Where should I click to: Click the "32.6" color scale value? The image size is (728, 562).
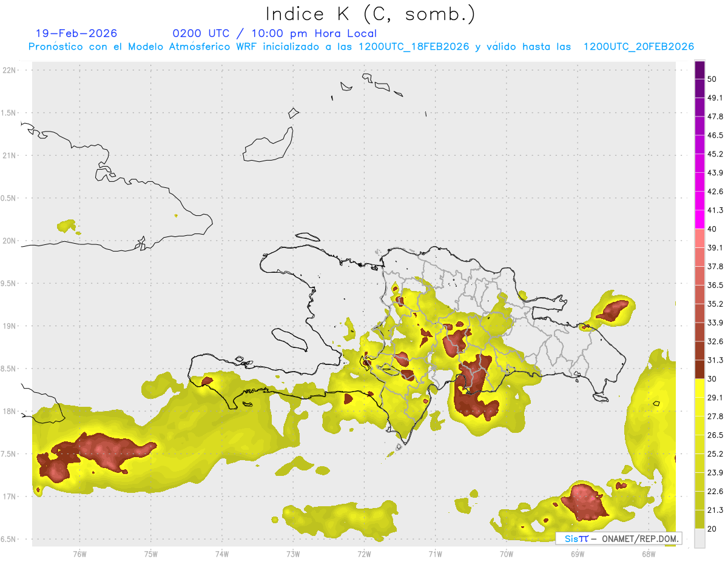click(715, 341)
